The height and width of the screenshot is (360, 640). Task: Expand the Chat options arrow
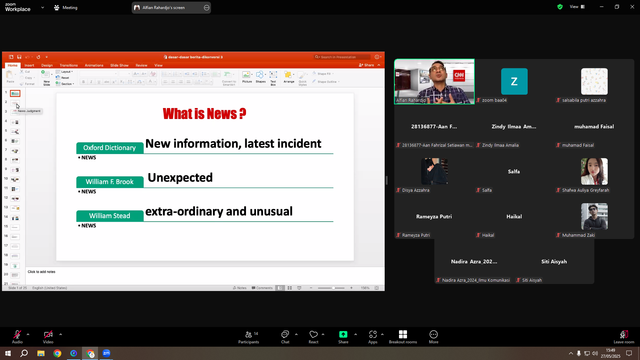[296, 334]
